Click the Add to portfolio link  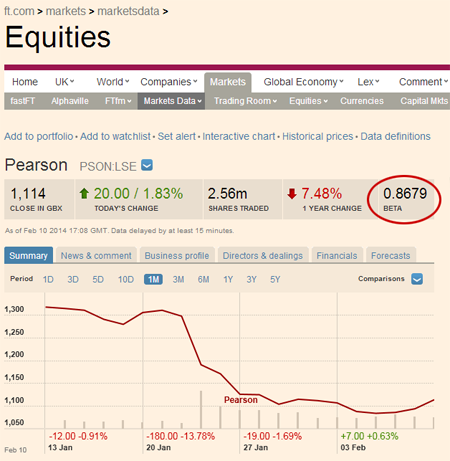point(39,136)
